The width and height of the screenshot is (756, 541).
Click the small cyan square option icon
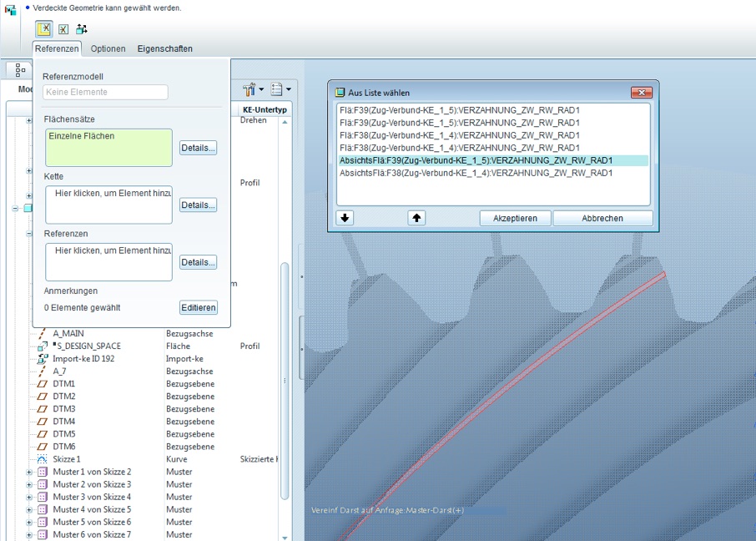point(63,29)
